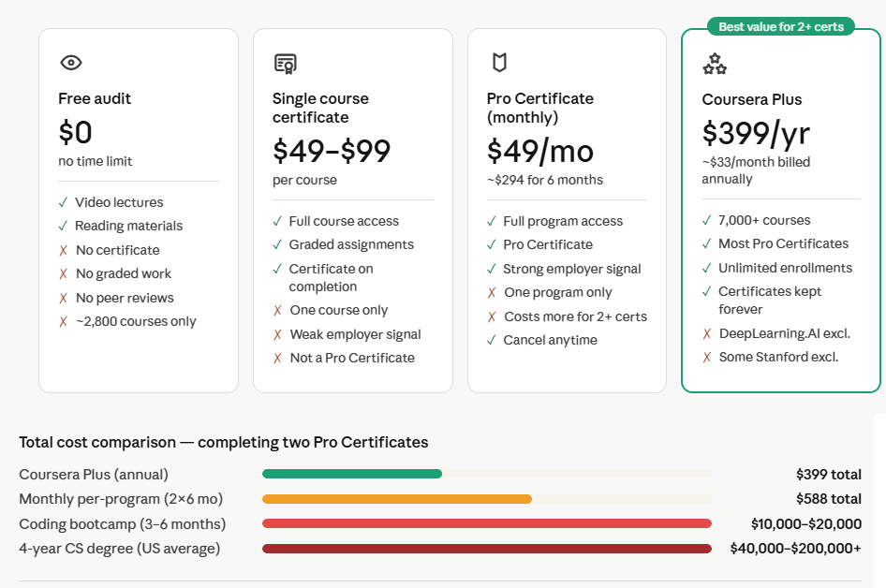Click the 'per course' caption

pyautogui.click(x=304, y=180)
